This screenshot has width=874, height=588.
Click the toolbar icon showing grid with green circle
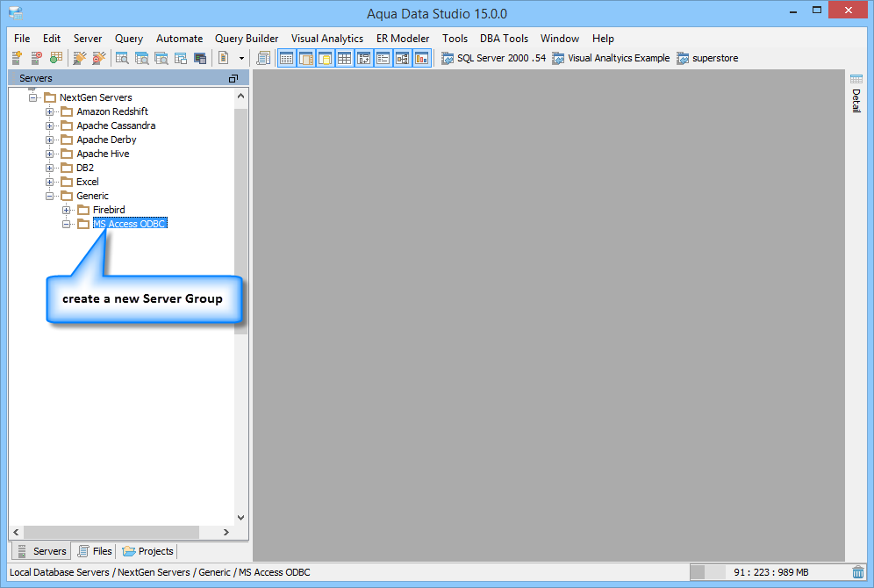click(56, 58)
